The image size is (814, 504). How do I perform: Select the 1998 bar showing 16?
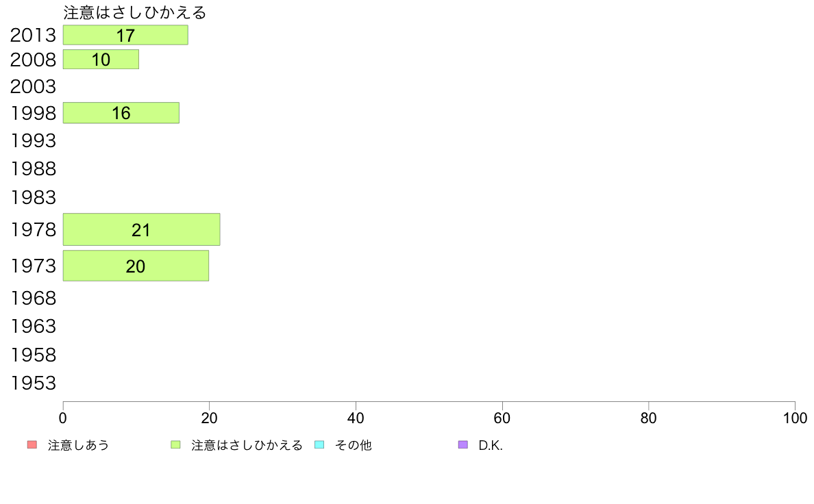point(121,112)
